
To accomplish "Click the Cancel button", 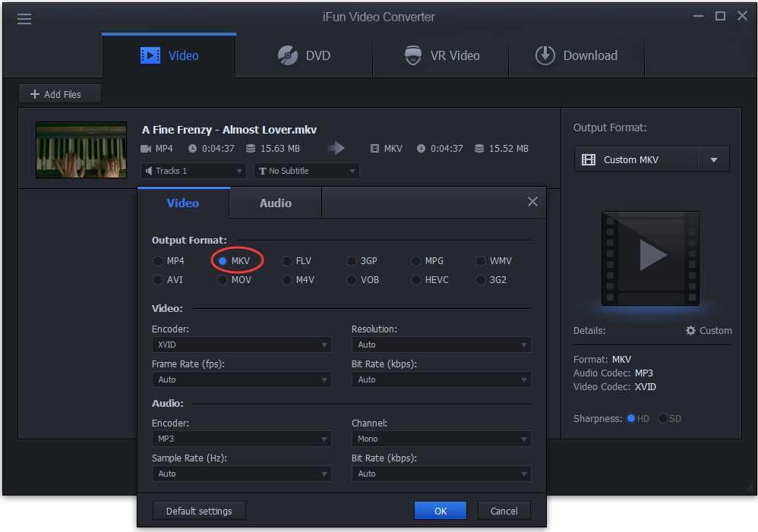I will click(504, 511).
